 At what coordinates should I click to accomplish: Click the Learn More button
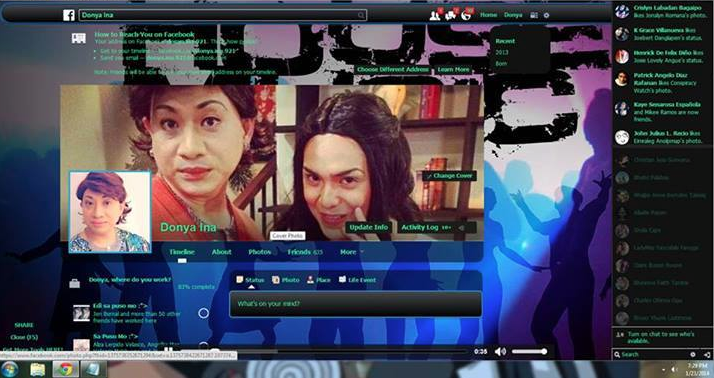click(x=454, y=70)
